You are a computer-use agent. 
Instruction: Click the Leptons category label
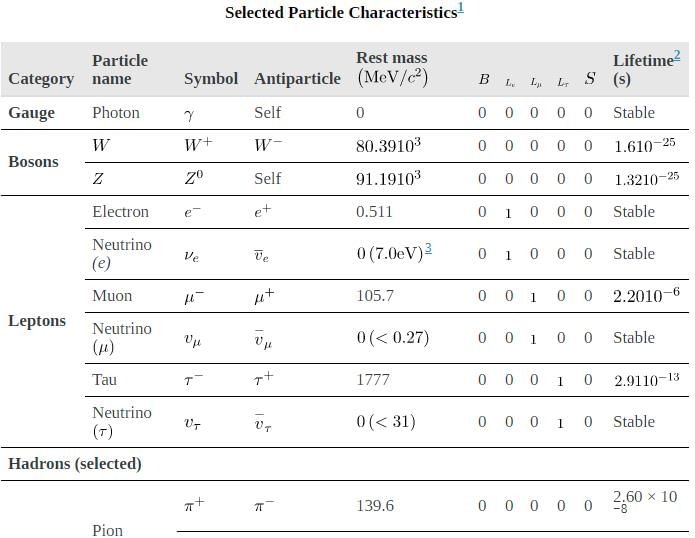pos(37,321)
